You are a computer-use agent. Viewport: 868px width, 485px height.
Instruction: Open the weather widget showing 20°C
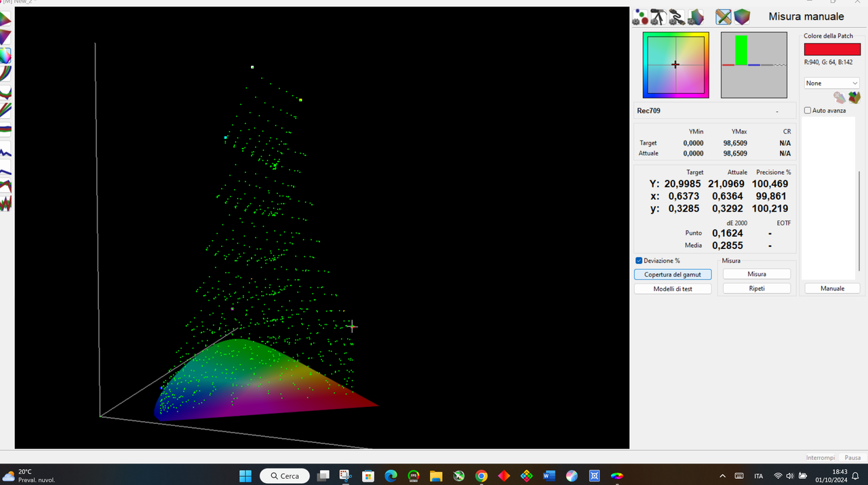(x=28, y=476)
